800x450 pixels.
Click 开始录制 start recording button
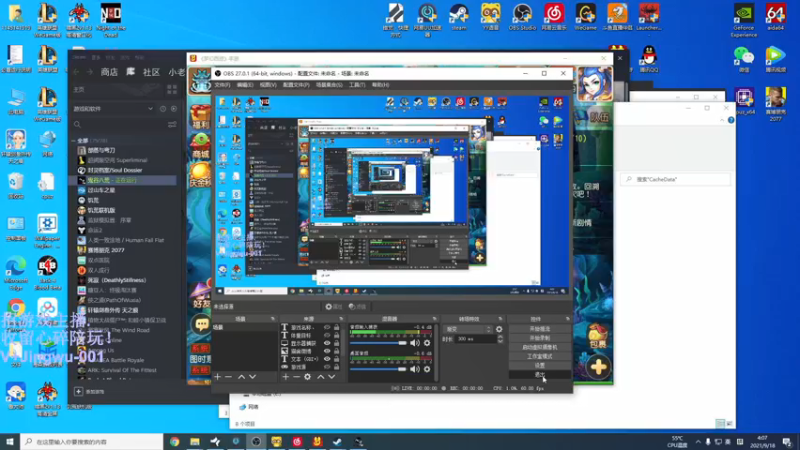point(540,338)
